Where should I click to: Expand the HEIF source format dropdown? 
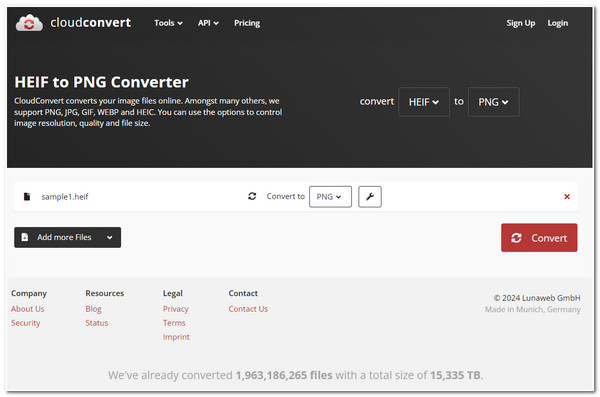pos(424,102)
